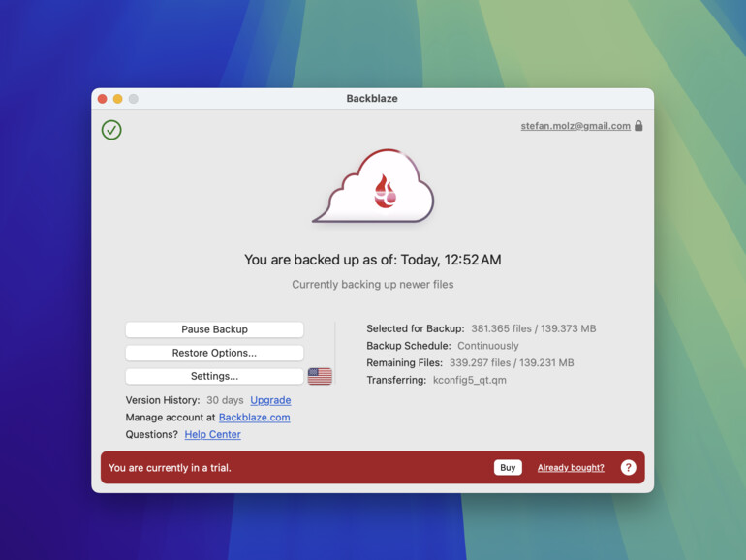The height and width of the screenshot is (560, 746).
Task: Select the US flag language icon
Action: tap(320, 376)
